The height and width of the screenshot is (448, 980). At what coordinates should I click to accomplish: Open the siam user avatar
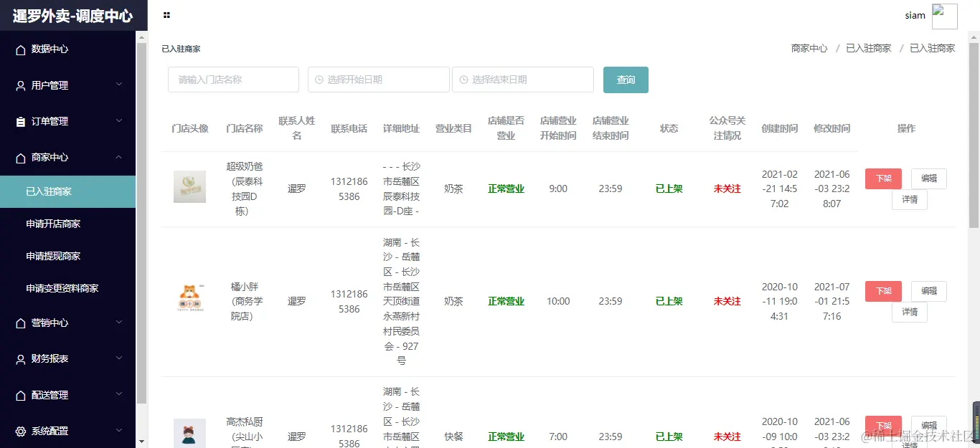tap(944, 16)
